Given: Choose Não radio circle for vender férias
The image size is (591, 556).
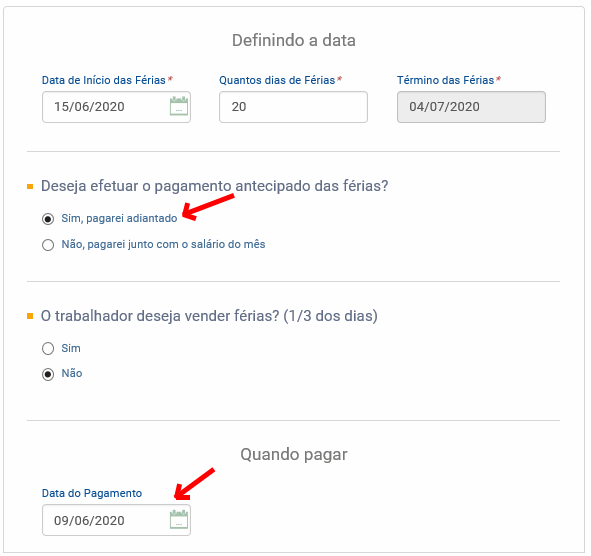Looking at the screenshot, I should tap(48, 375).
